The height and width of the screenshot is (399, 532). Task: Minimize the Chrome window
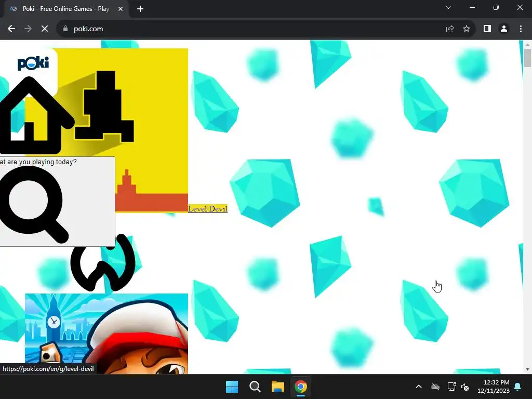tap(472, 7)
